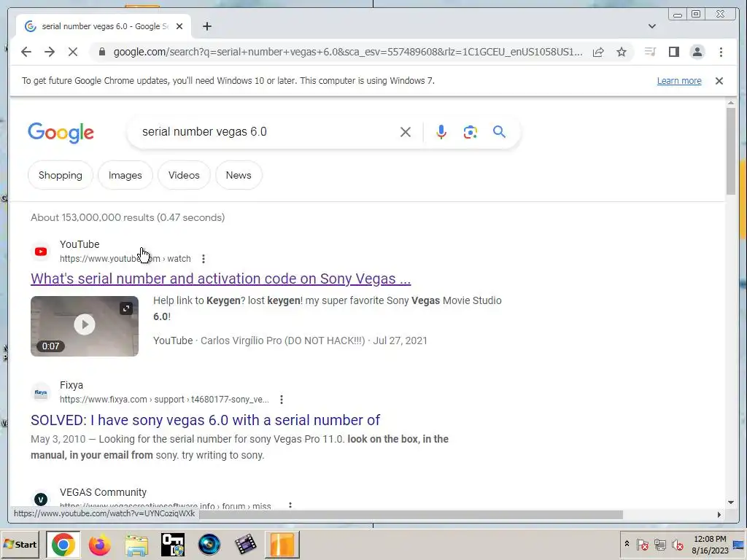The image size is (747, 560).
Task: Open the media control icon
Action: click(650, 52)
